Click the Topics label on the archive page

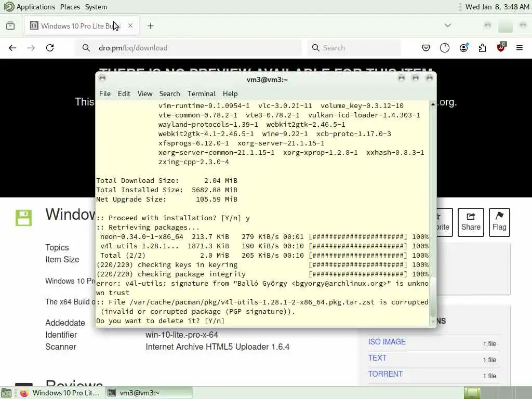57,247
